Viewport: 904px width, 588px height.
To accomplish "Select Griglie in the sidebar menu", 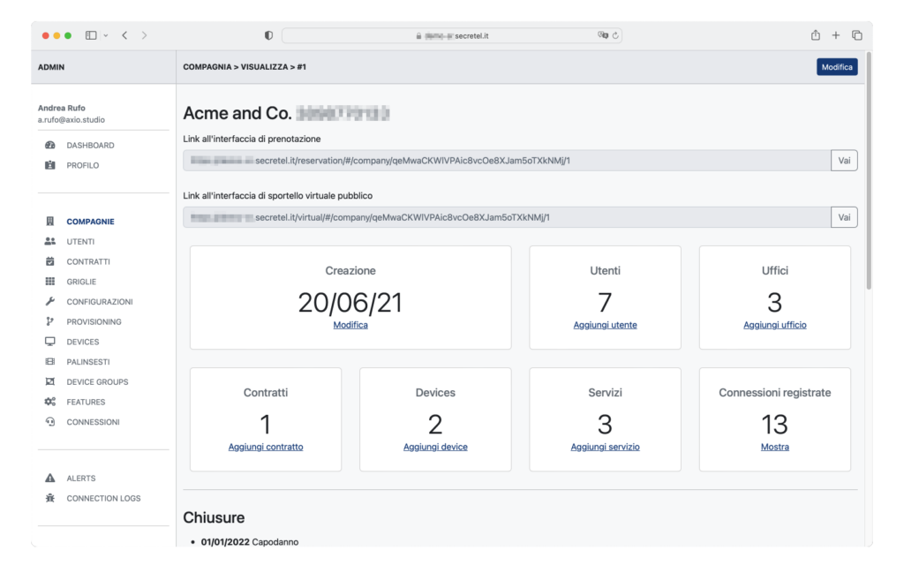I will [x=81, y=282].
